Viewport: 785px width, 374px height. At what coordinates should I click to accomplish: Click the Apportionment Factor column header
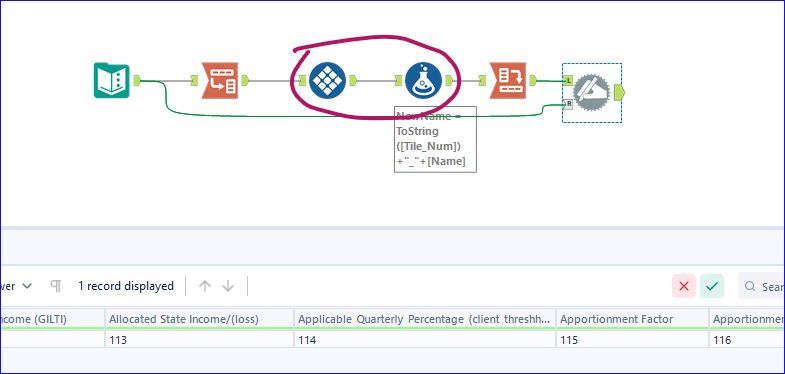coord(632,319)
